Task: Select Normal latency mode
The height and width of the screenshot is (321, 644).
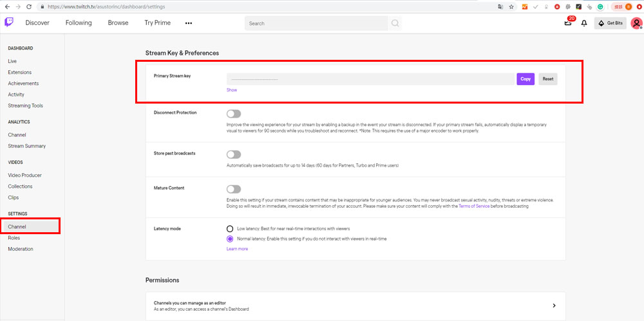Action: [230, 239]
